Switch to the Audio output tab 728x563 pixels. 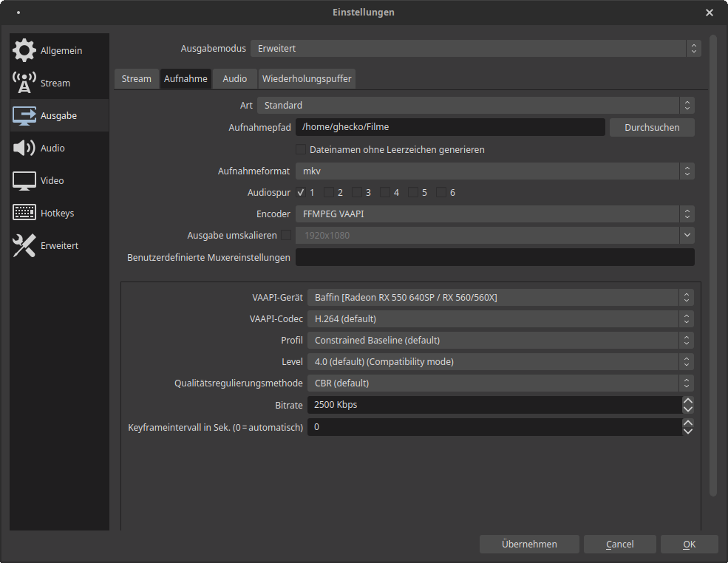coord(234,79)
